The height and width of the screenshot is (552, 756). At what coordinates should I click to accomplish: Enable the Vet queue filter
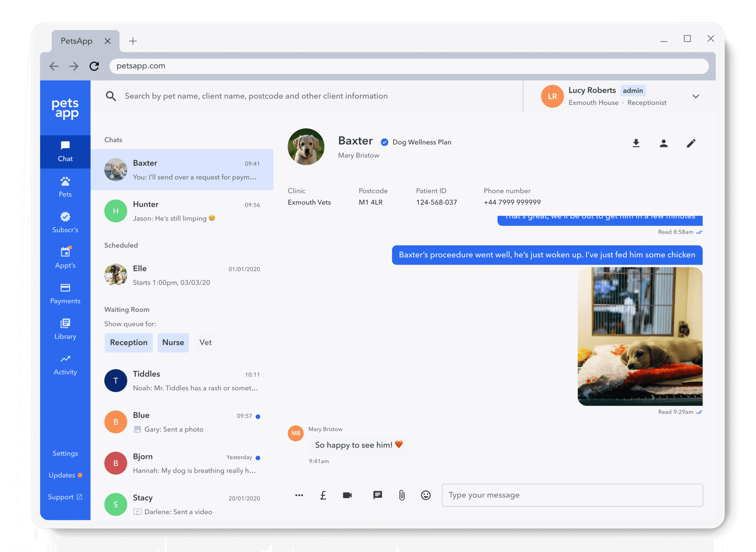point(206,343)
